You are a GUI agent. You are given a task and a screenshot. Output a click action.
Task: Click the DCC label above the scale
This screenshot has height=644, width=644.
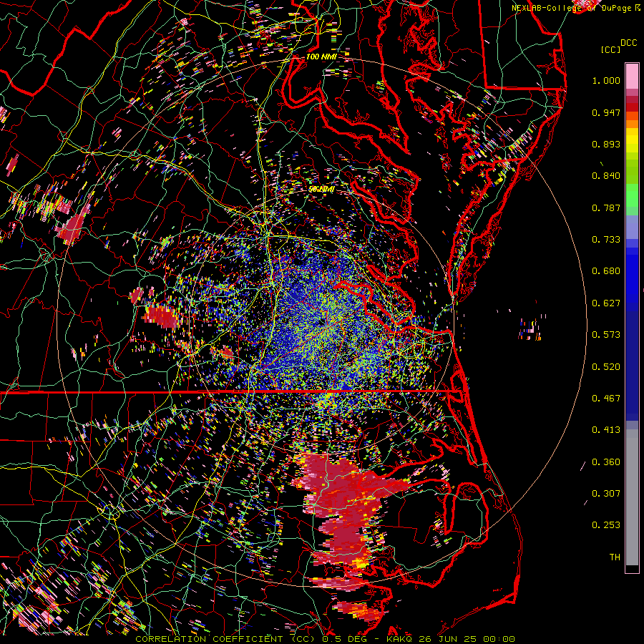point(628,43)
